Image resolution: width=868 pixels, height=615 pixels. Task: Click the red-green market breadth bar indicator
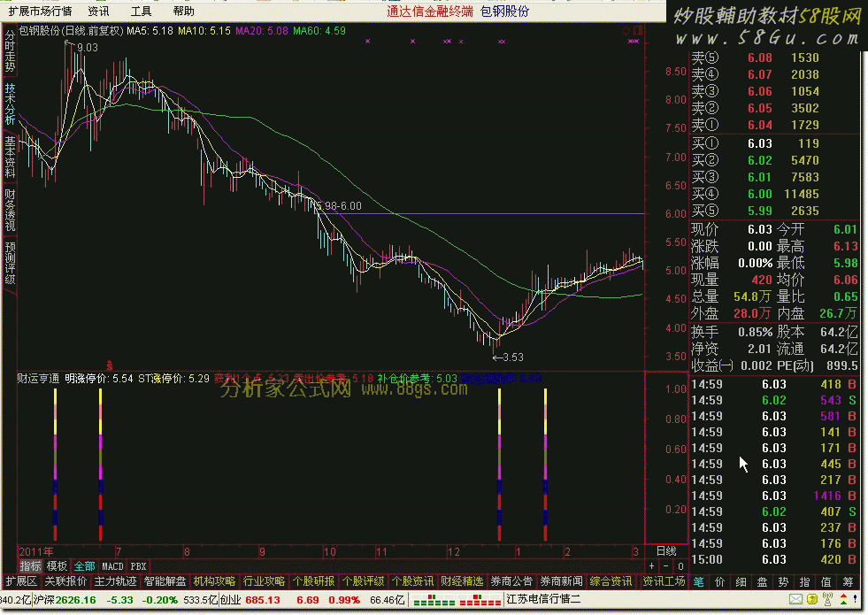[x=457, y=600]
